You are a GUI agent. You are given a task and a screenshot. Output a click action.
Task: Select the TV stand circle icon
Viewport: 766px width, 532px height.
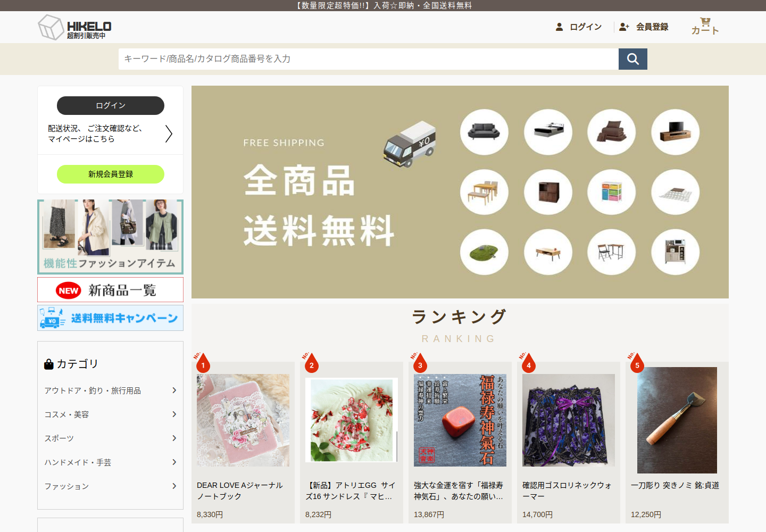coord(675,132)
